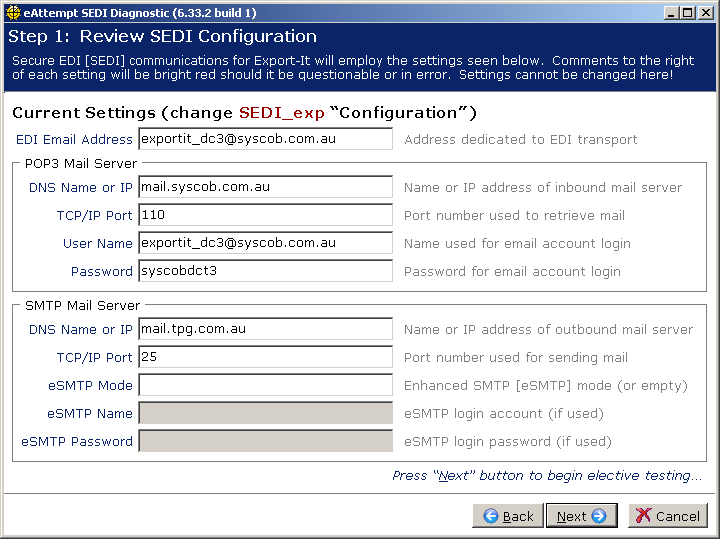Click the EDI Email Address field

pos(265,139)
